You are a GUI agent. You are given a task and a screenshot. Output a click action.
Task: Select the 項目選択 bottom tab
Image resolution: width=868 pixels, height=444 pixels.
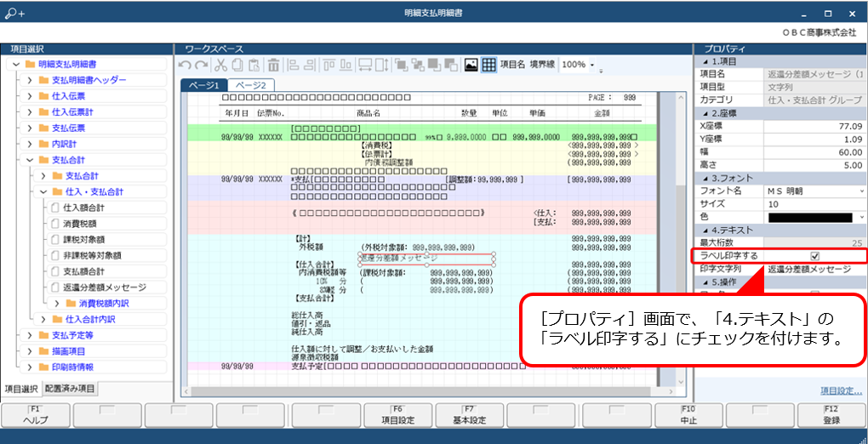point(21,390)
